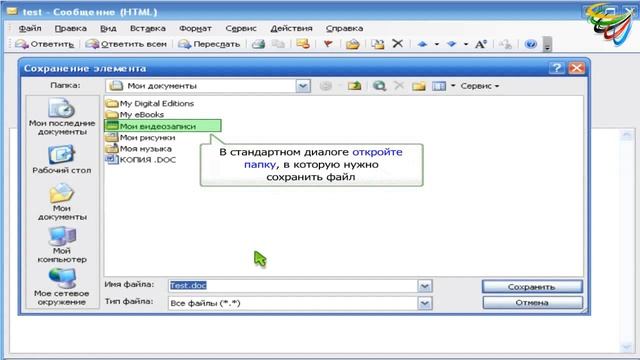640x360 pixels.
Task: Click Search the Web icon in dialog
Action: tap(379, 86)
